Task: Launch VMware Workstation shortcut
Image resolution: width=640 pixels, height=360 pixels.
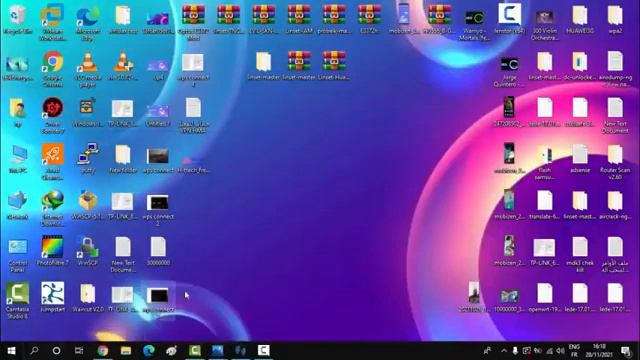Action: pos(53,22)
